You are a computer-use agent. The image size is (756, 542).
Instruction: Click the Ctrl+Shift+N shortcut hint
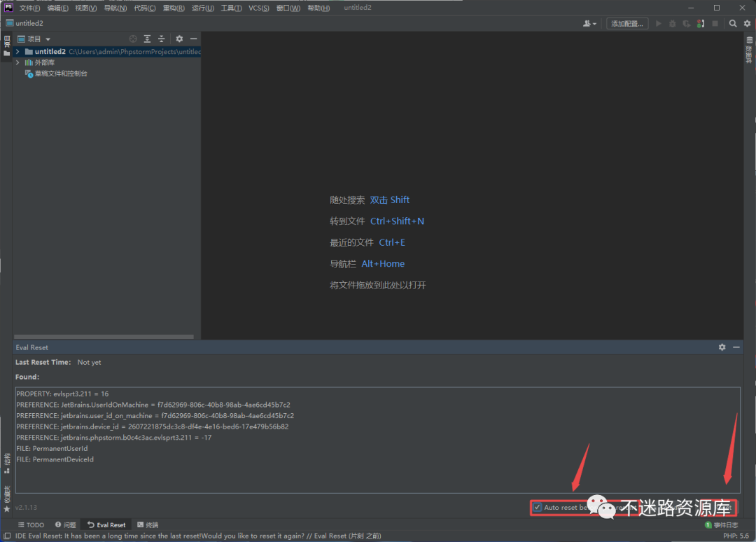[398, 221]
